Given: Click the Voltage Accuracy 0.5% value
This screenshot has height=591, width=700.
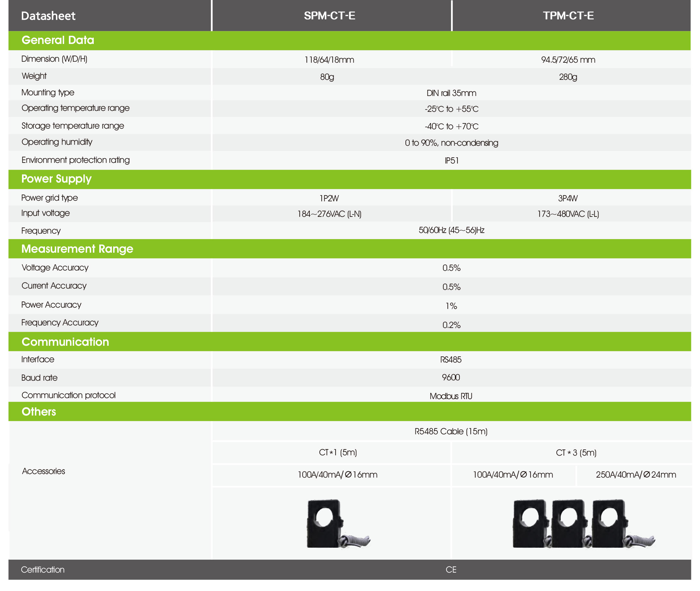Looking at the screenshot, I should 452,268.
